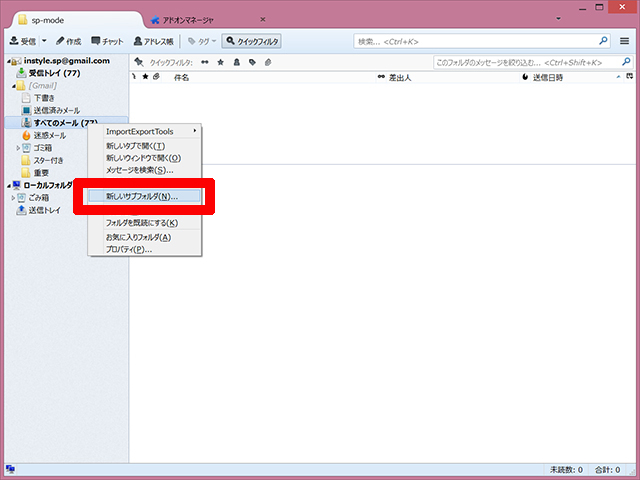Click the attachment column header icon
The width and height of the screenshot is (640, 480).
pyautogui.click(x=156, y=77)
